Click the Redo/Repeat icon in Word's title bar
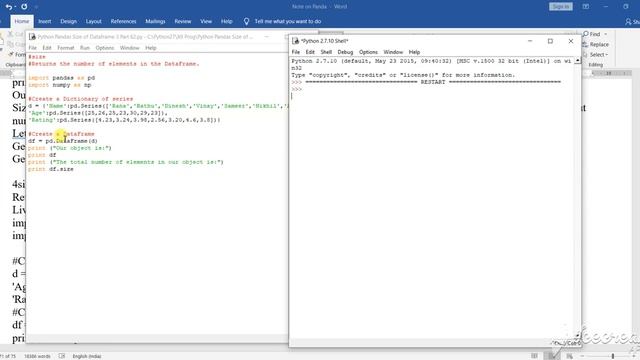Image resolution: width=640 pixels, height=360 pixels. (x=24, y=7)
